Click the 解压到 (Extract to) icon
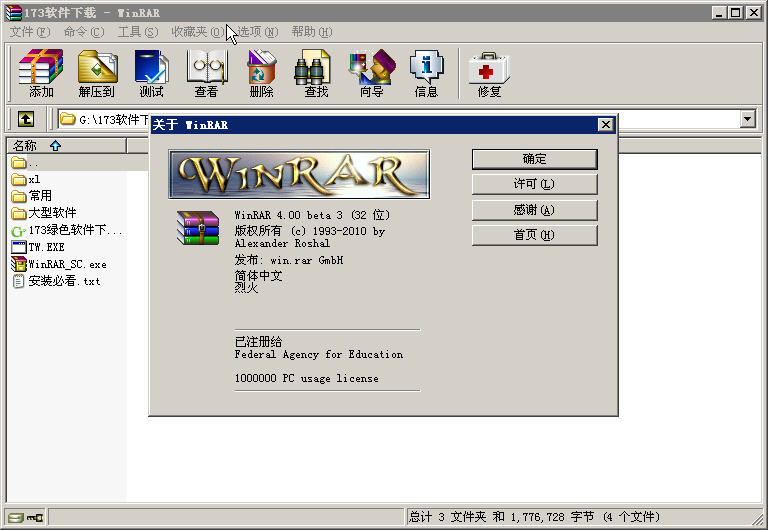 [97, 73]
